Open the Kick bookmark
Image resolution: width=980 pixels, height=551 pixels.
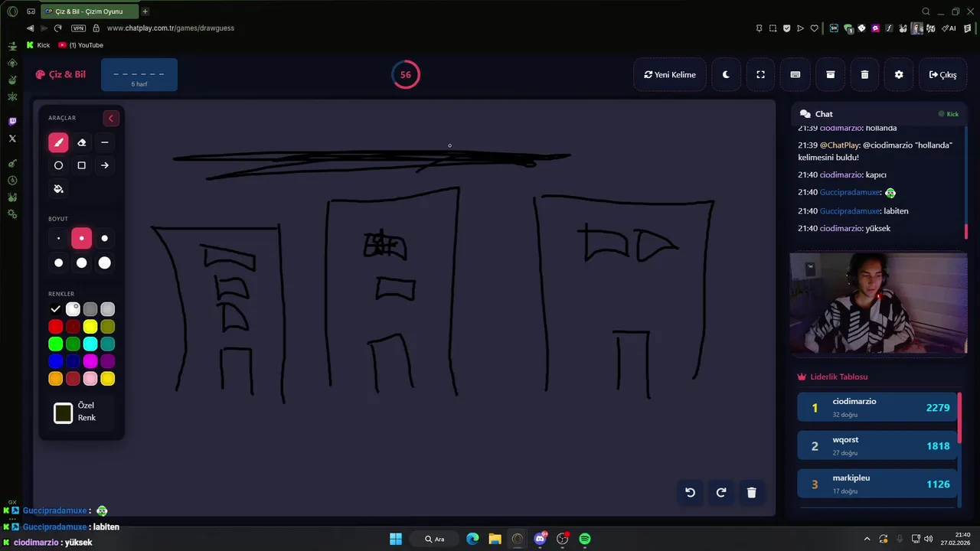tap(38, 45)
